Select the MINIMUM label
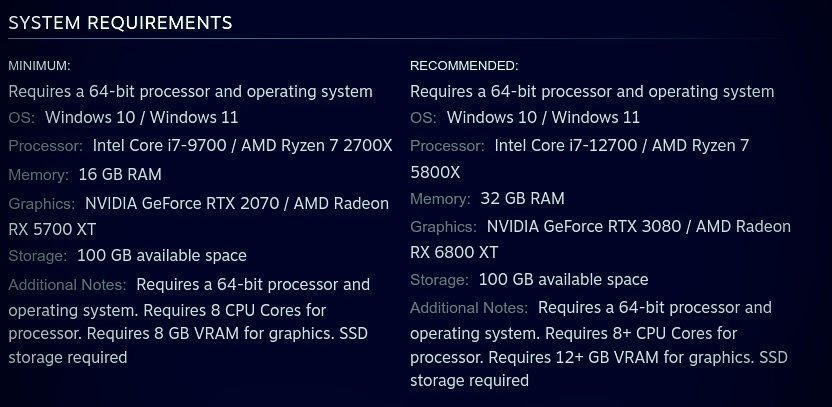 39,66
